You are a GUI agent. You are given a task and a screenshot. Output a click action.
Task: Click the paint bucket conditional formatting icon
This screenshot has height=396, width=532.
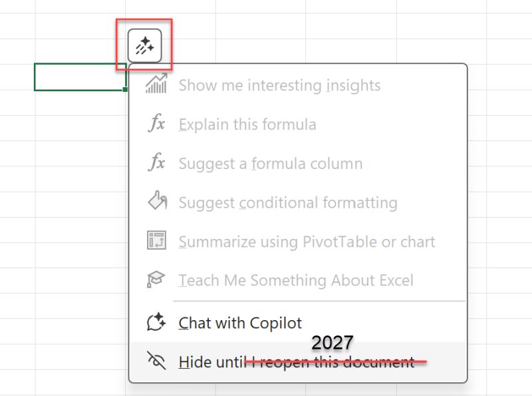pyautogui.click(x=156, y=202)
